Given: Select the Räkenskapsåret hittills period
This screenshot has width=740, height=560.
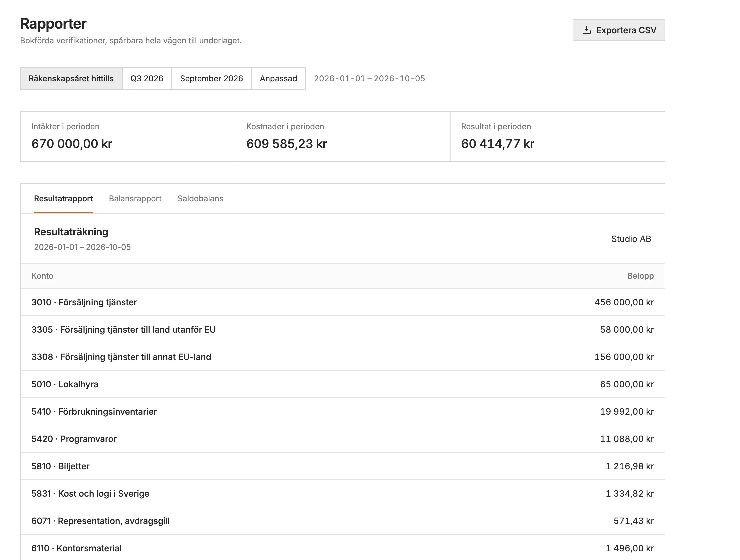Looking at the screenshot, I should 71,79.
